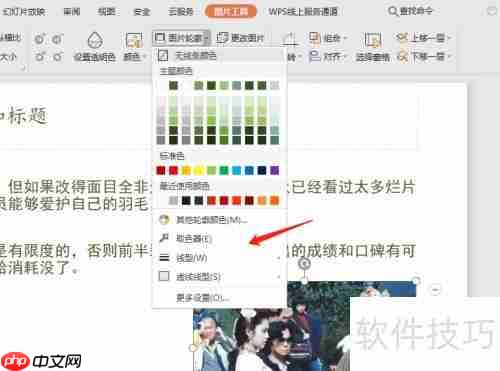Pick the dark red standard color swatch
The width and height of the screenshot is (500, 371).
click(x=161, y=171)
